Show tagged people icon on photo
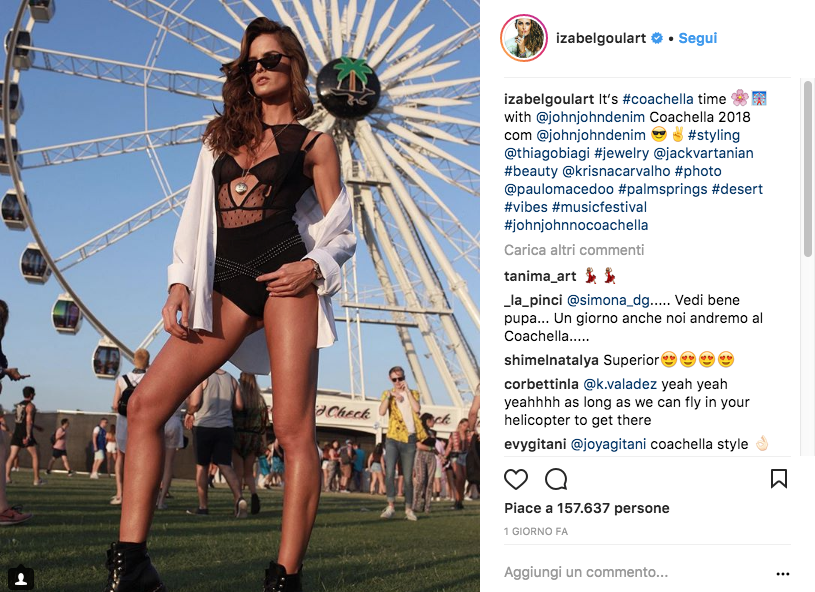This screenshot has height=592, width=815. [x=21, y=578]
